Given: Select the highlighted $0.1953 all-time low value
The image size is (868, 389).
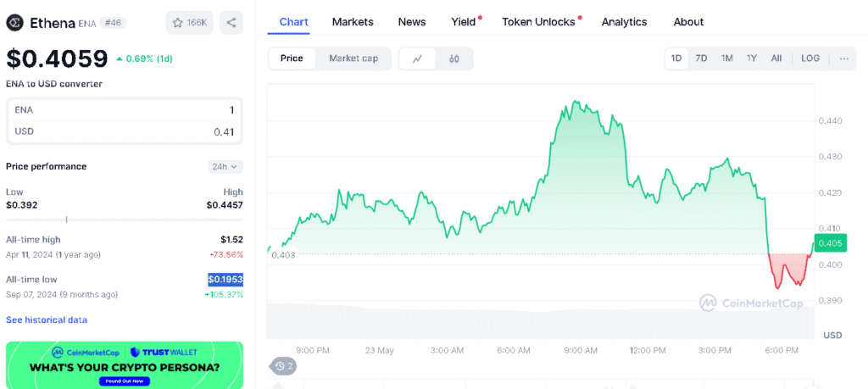Looking at the screenshot, I should 225,280.
